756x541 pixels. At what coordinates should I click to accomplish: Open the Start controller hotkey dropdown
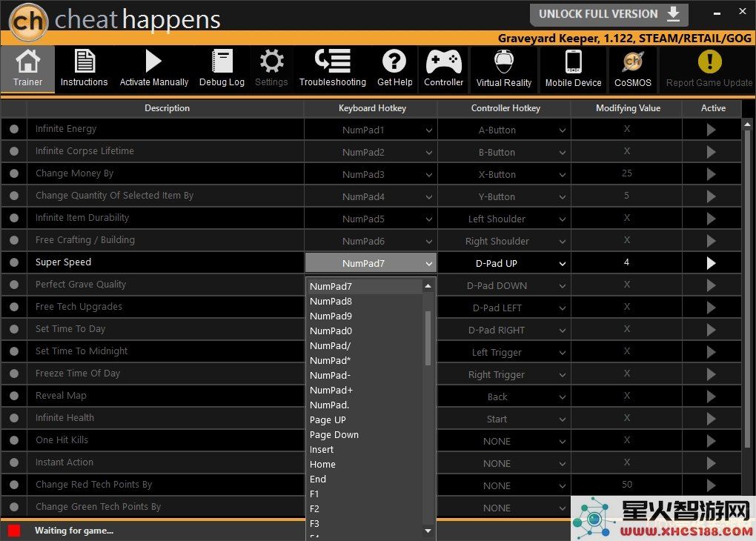(504, 419)
